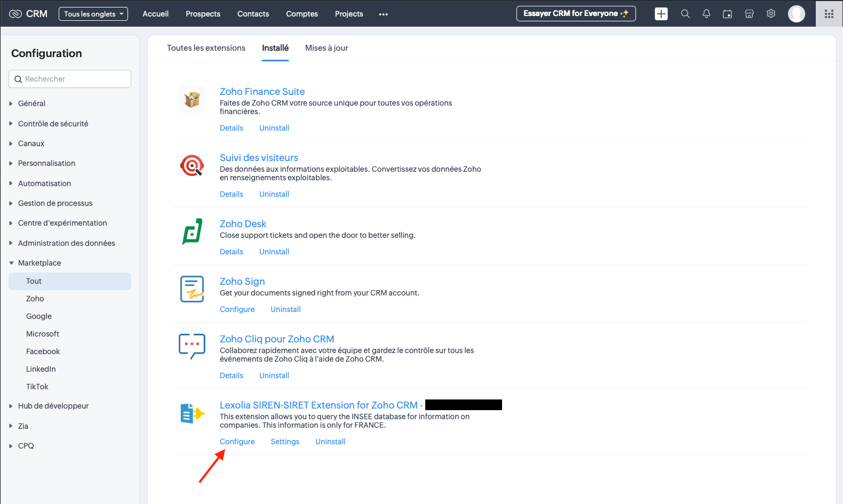Uninstall Suivi des visiteurs extension
Image resolution: width=843 pixels, height=504 pixels.
274,194
